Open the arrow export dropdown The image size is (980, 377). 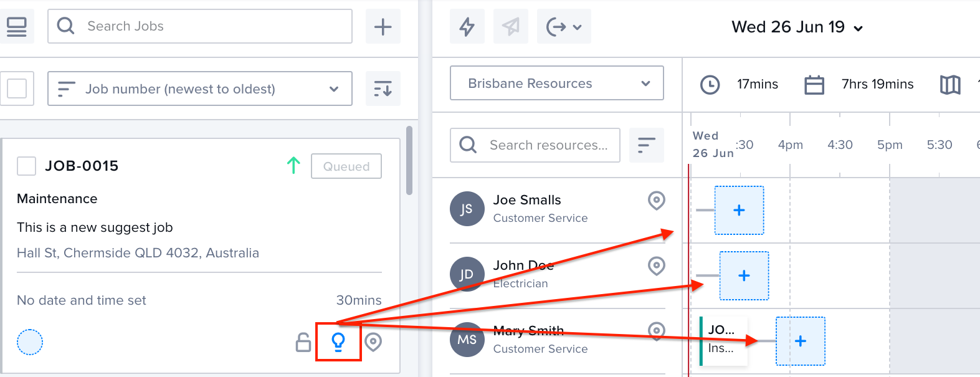tap(564, 26)
